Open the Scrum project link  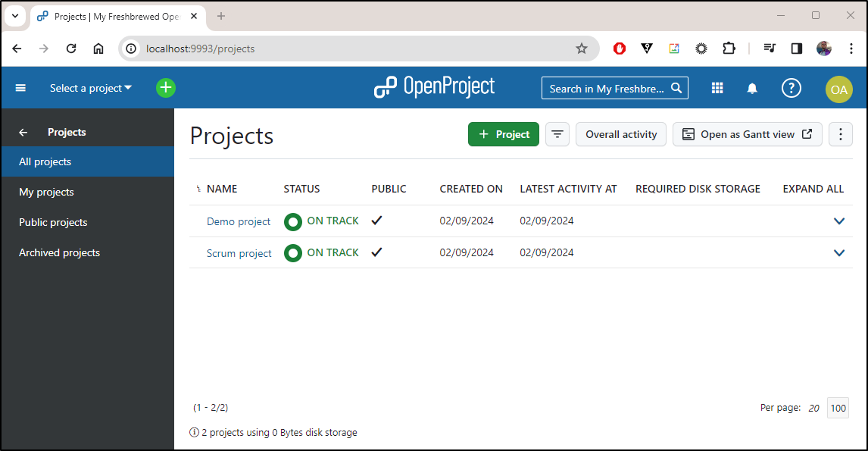[239, 253]
